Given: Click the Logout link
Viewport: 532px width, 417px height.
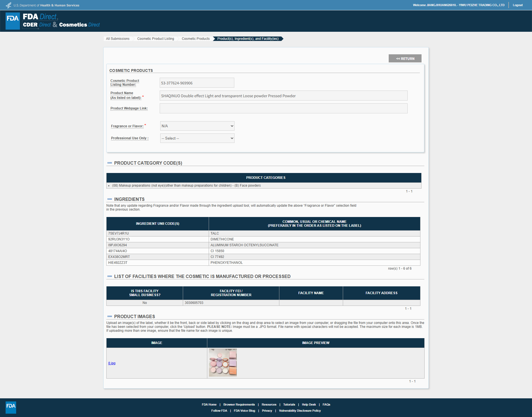Looking at the screenshot, I should pyautogui.click(x=518, y=5).
